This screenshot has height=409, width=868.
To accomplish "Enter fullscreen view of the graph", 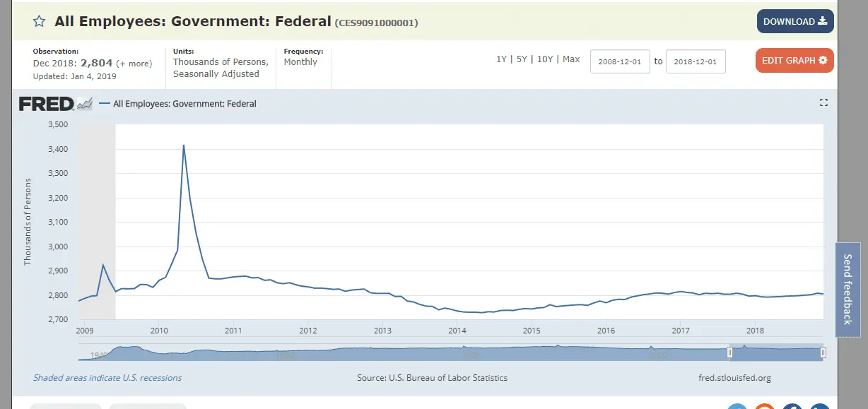I will point(823,103).
